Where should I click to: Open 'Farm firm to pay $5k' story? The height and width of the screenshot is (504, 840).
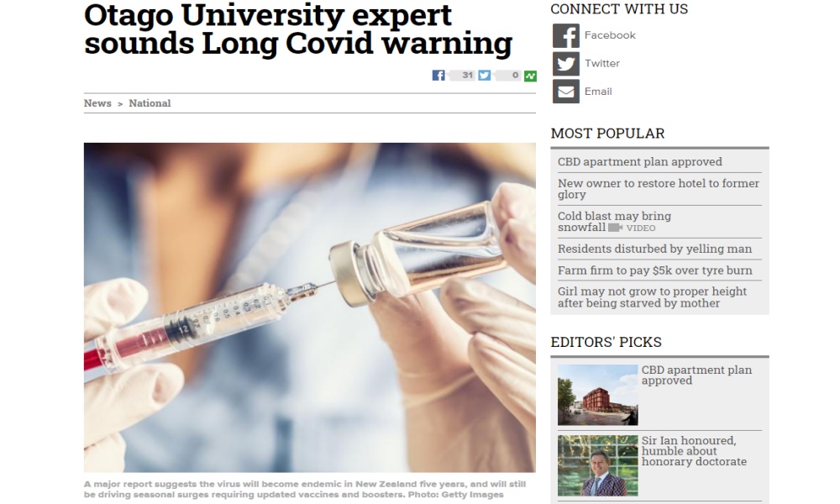[654, 270]
